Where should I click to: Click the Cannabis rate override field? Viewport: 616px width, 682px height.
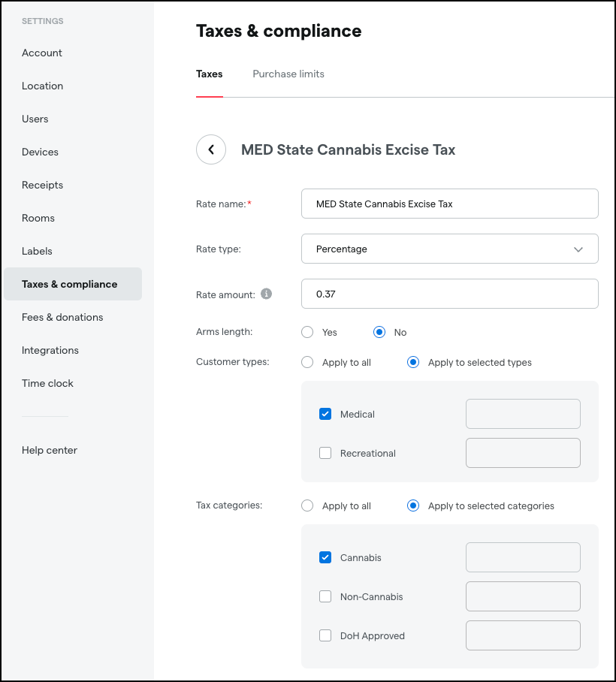pyautogui.click(x=523, y=557)
